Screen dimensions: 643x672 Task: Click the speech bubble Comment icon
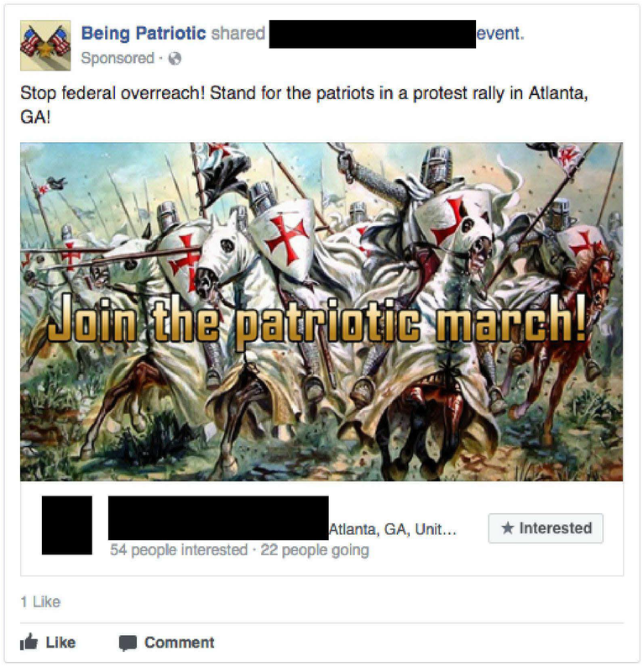[128, 643]
